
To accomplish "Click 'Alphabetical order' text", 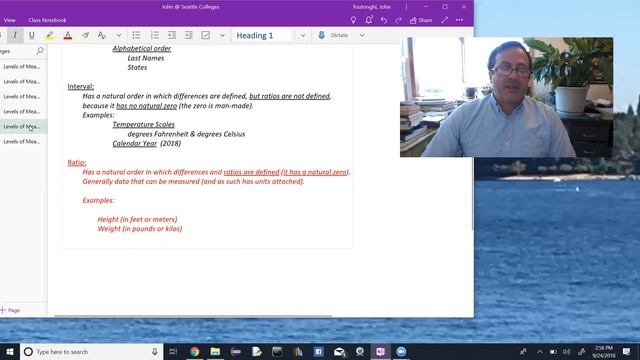I will [142, 49].
